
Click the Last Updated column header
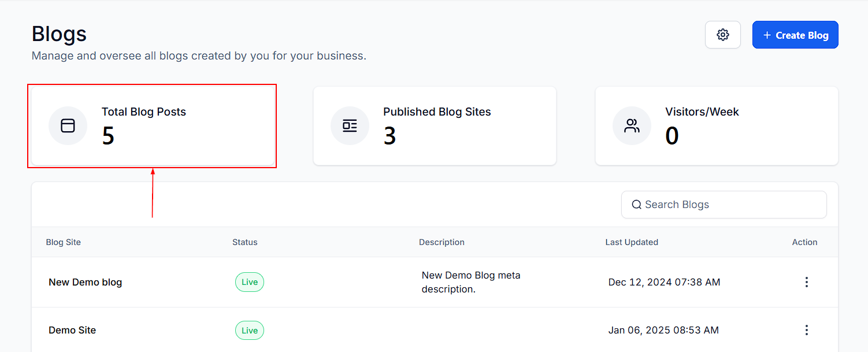click(x=632, y=242)
